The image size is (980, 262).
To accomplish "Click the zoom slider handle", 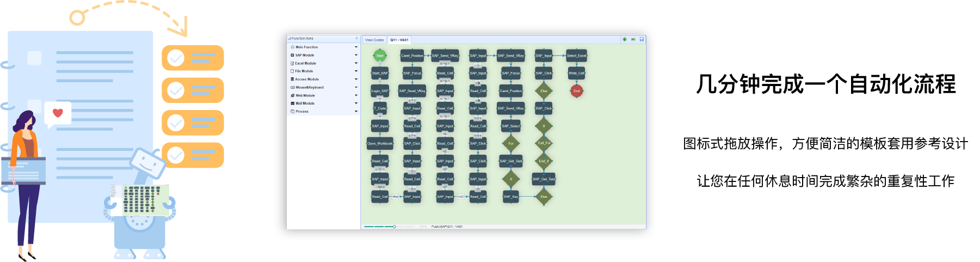I will pos(394,227).
